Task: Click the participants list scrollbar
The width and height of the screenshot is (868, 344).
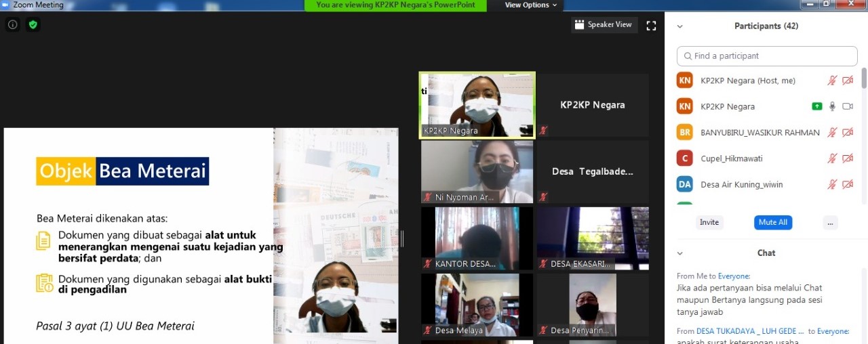Action: (x=863, y=78)
